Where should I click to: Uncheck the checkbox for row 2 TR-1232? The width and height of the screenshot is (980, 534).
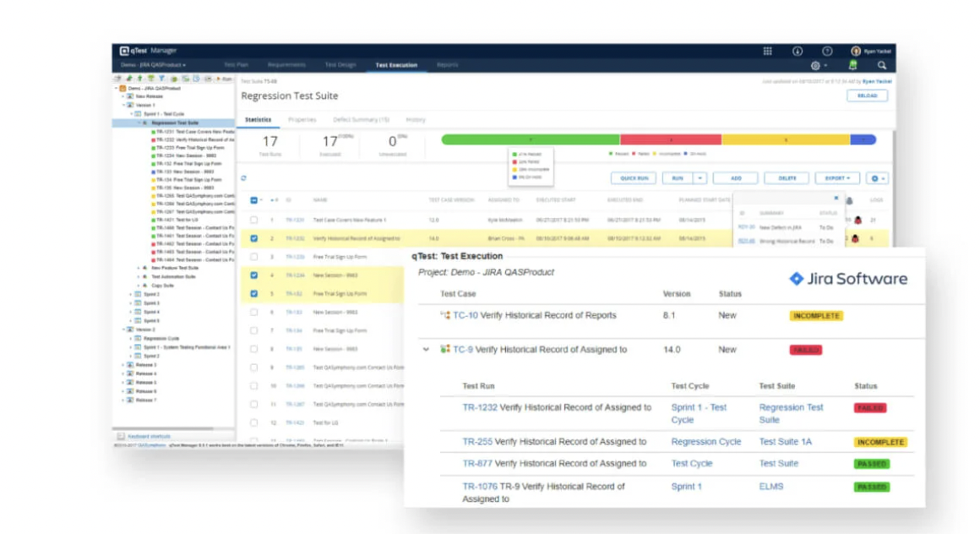point(253,238)
